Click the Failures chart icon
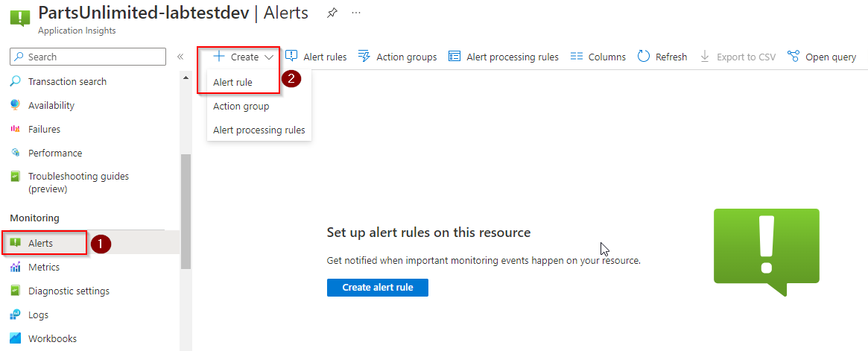 (16, 129)
